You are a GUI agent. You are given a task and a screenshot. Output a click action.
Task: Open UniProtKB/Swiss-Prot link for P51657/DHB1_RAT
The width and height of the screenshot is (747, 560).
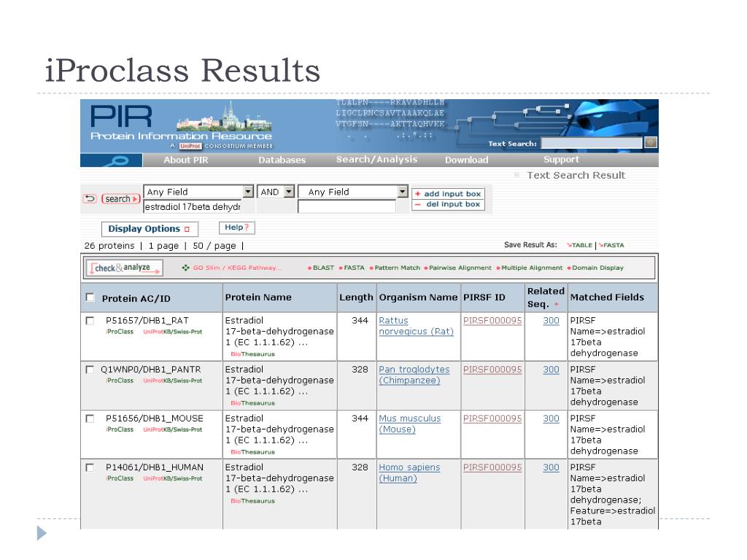click(172, 332)
